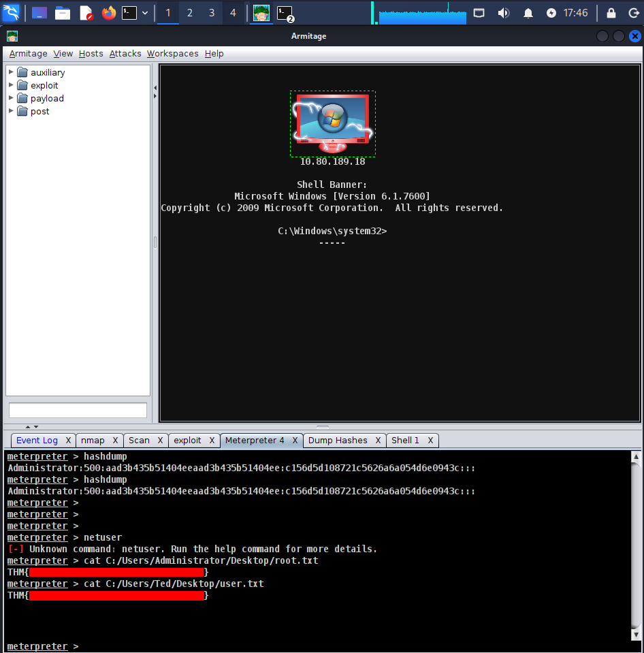The image size is (644, 653).
Task: Open the Attacks menu
Action: tap(125, 54)
